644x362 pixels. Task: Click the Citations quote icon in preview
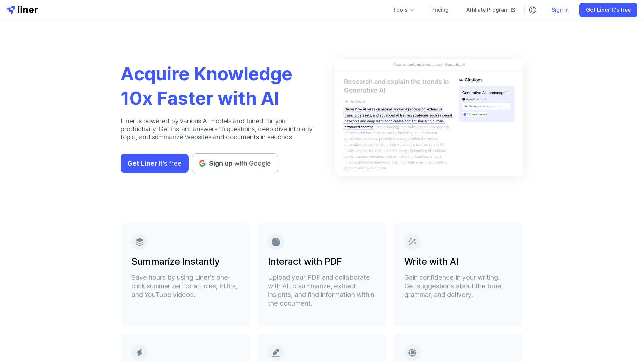461,80
